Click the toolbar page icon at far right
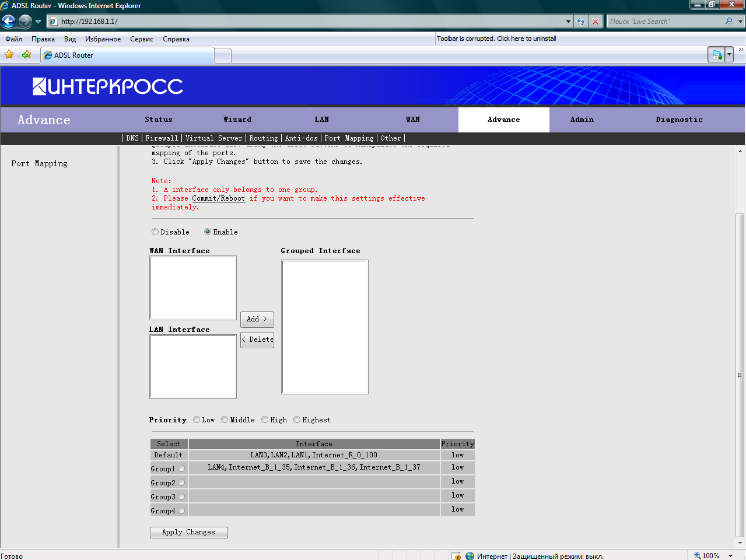This screenshot has height=560, width=746. tap(717, 55)
